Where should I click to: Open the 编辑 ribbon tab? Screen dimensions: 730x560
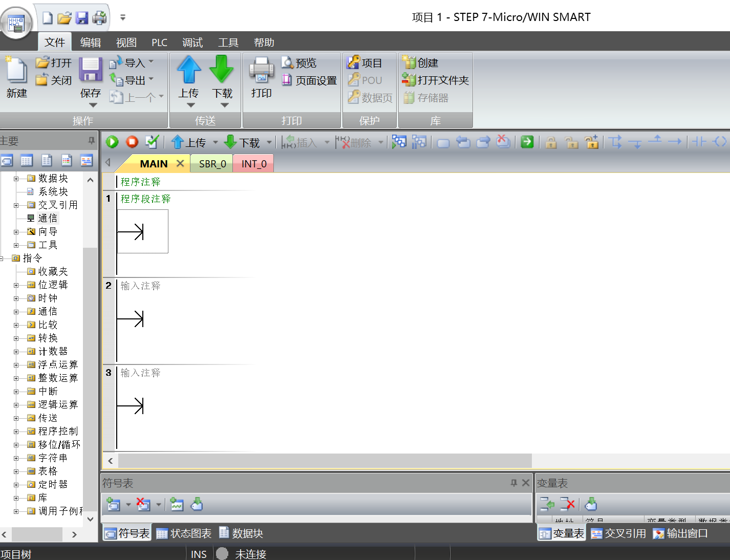(91, 42)
